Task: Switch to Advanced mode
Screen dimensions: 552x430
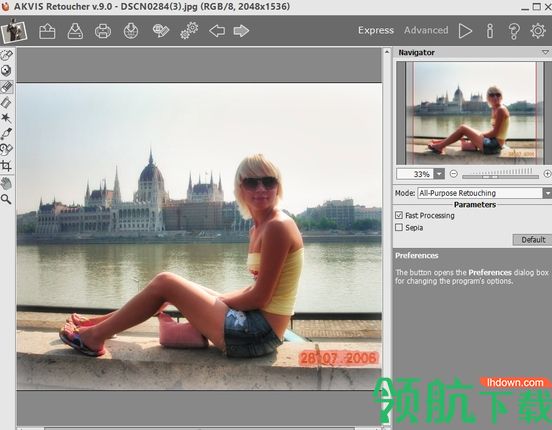Action: coord(426,30)
